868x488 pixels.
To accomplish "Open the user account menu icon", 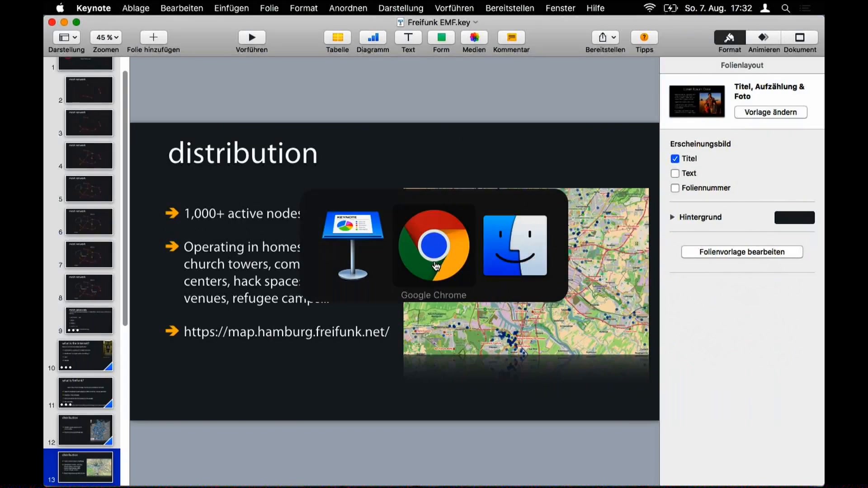I will (x=765, y=8).
